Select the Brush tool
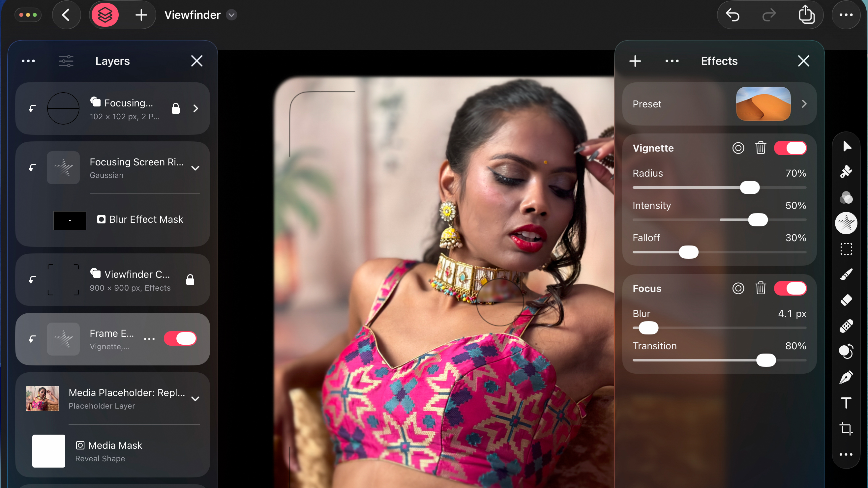 click(x=846, y=274)
